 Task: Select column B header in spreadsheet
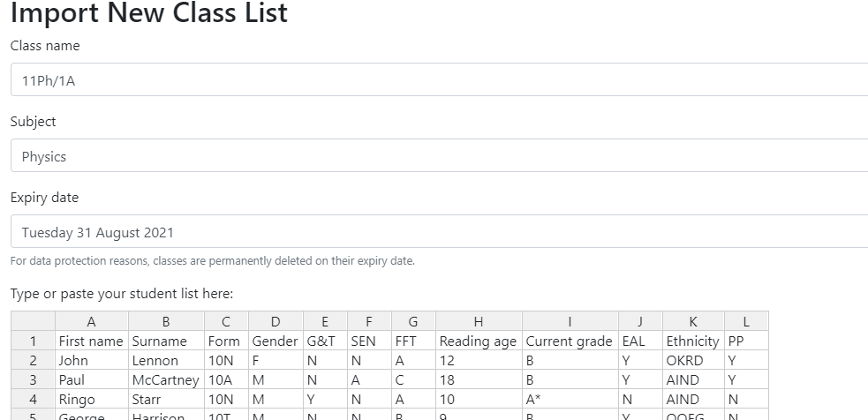pyautogui.click(x=166, y=322)
